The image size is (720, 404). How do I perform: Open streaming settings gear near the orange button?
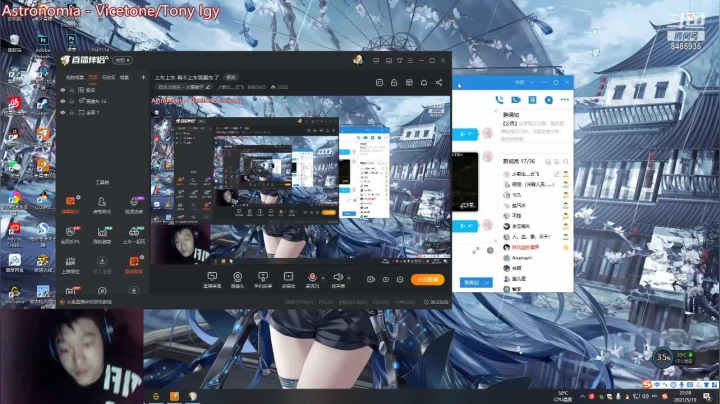[400, 279]
